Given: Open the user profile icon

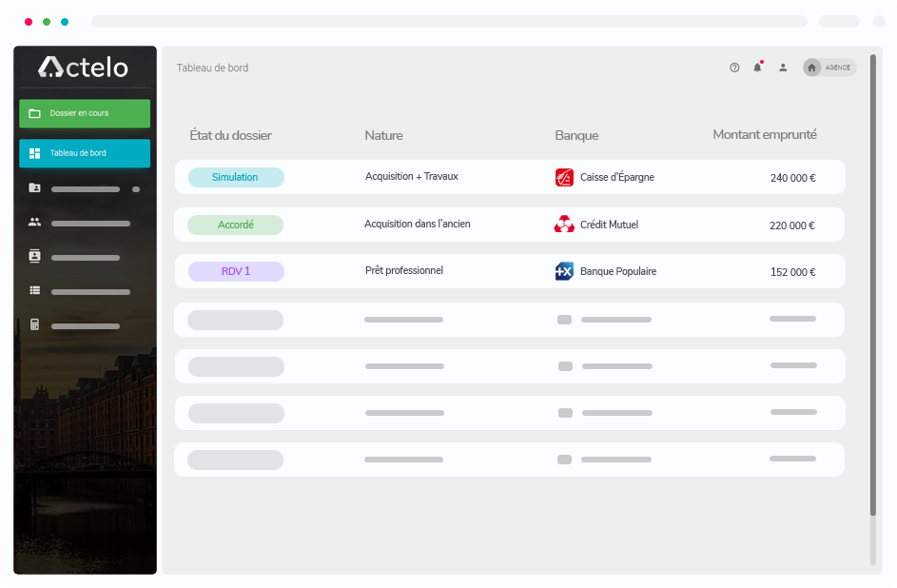Looking at the screenshot, I should tap(783, 68).
